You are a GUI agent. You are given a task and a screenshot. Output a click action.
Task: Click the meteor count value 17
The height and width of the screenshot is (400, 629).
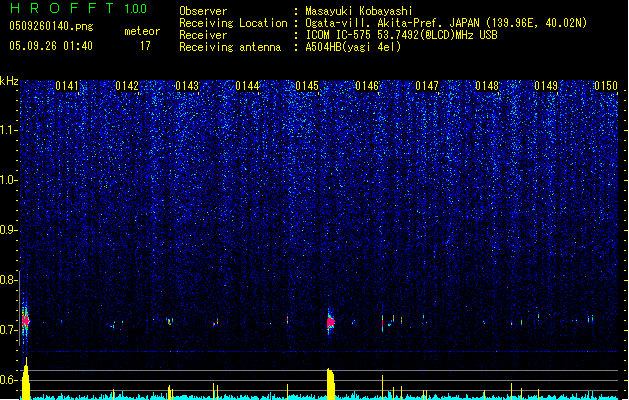[145, 46]
